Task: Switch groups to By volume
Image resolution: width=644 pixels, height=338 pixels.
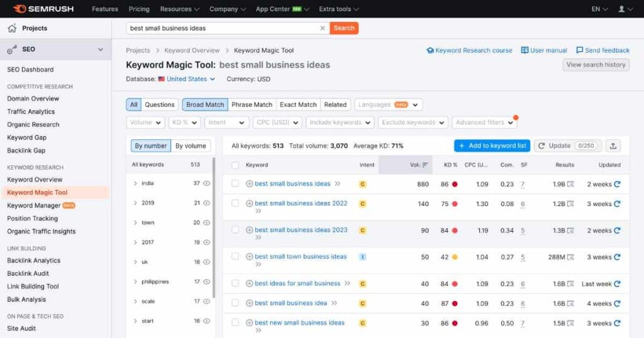Action: pyautogui.click(x=191, y=146)
